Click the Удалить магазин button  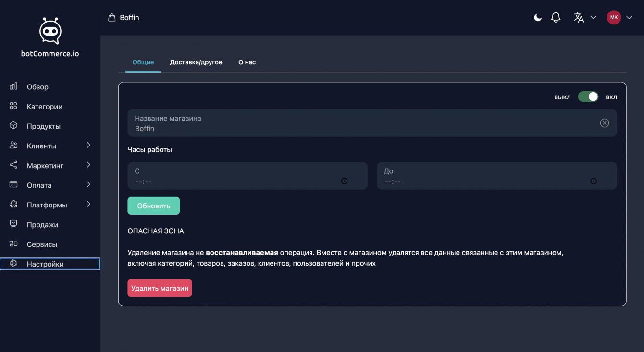coord(160,288)
